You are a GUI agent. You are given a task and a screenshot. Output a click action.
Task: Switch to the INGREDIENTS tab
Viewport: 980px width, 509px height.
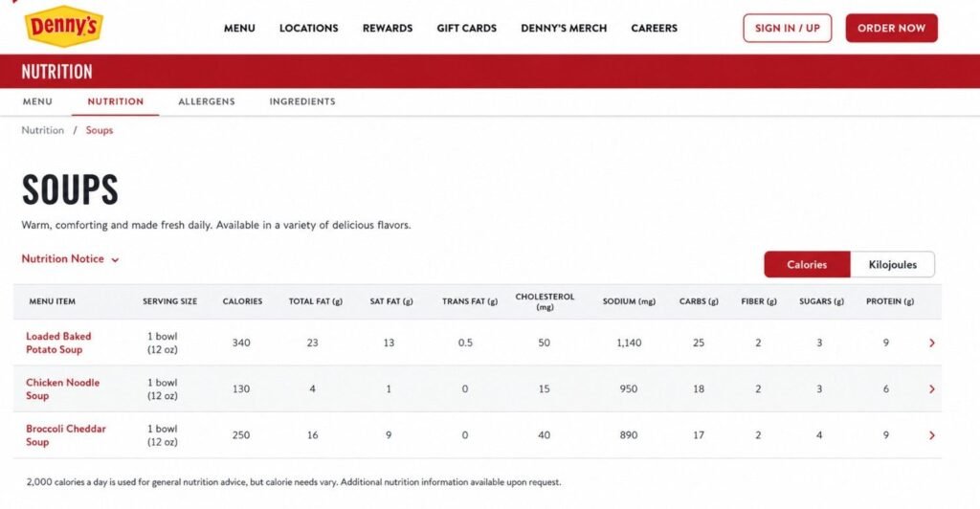click(x=302, y=101)
